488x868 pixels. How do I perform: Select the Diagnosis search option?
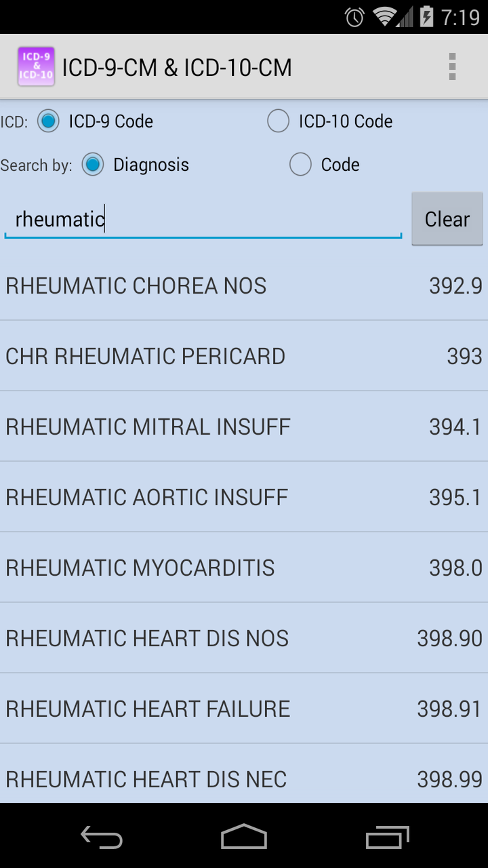92,164
